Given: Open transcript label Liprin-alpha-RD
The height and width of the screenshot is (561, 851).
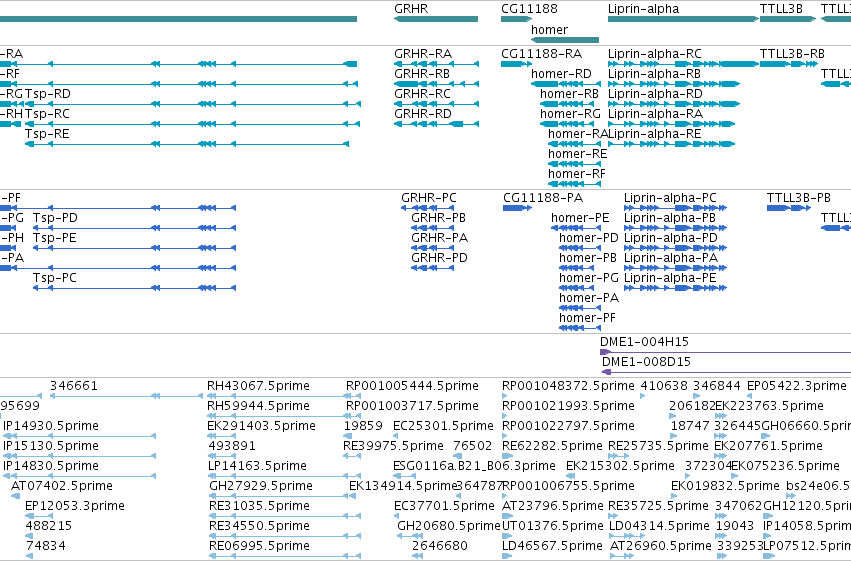Looking at the screenshot, I should pos(655,94).
